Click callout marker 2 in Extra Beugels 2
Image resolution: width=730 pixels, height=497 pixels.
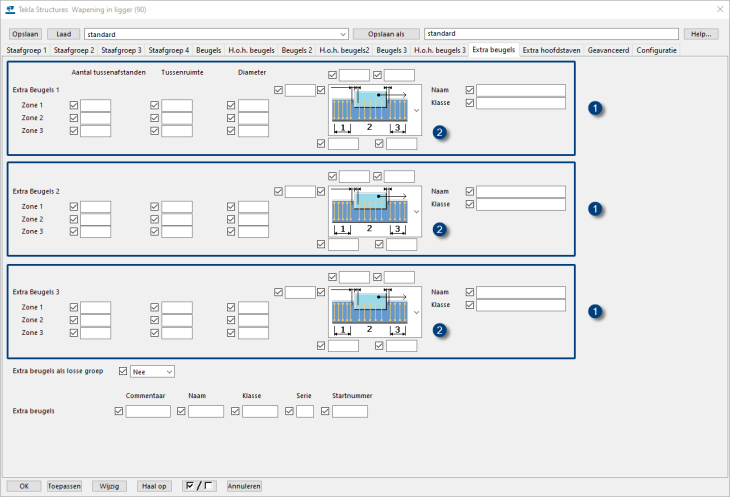pyautogui.click(x=440, y=229)
